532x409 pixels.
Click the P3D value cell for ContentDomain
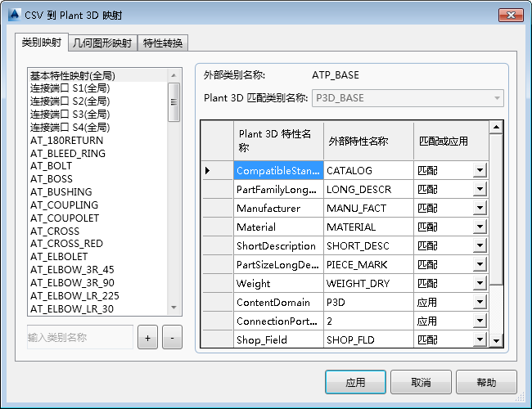pyautogui.click(x=368, y=302)
